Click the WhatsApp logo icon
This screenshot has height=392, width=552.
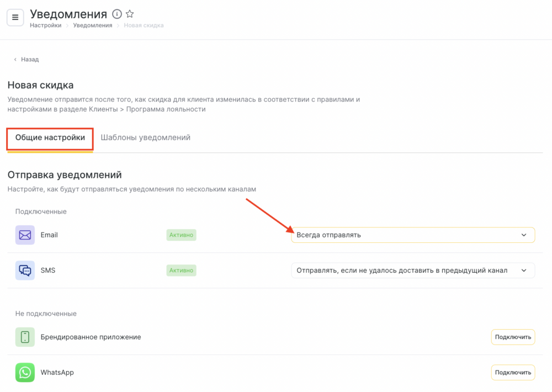[25, 372]
